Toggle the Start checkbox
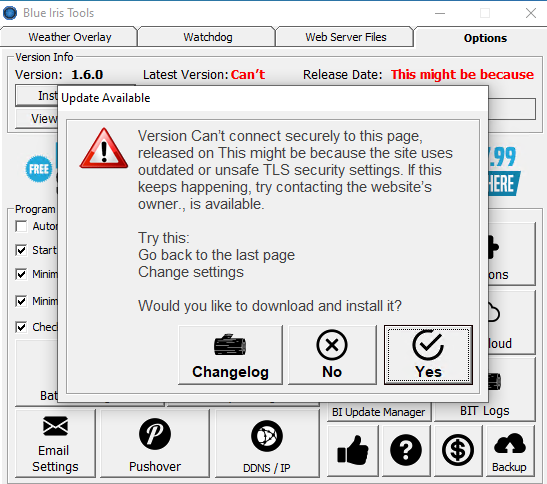 (21, 250)
